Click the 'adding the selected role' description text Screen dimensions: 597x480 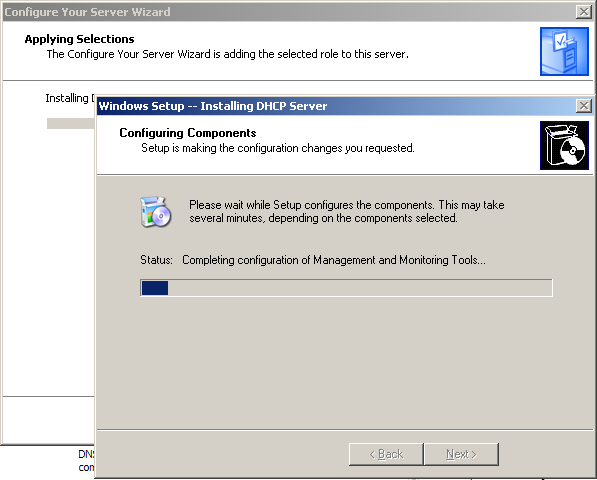228,54
